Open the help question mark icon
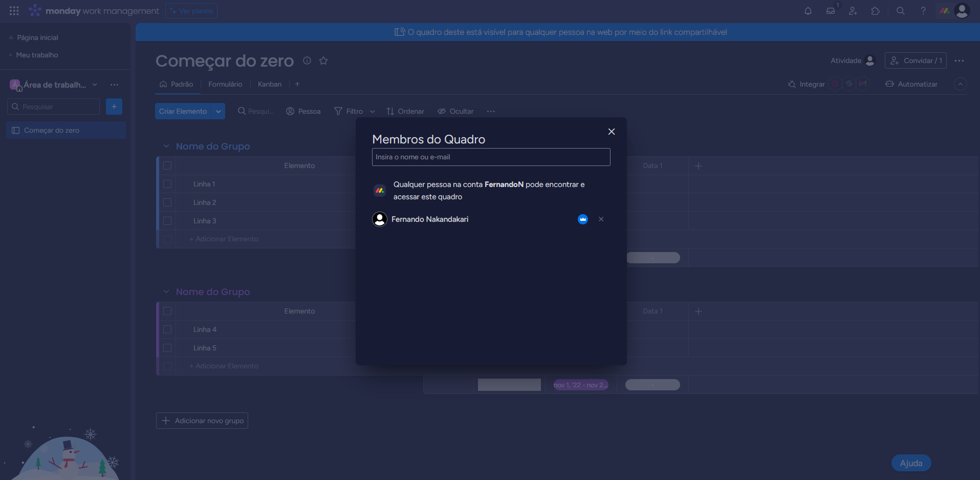 coord(923,11)
